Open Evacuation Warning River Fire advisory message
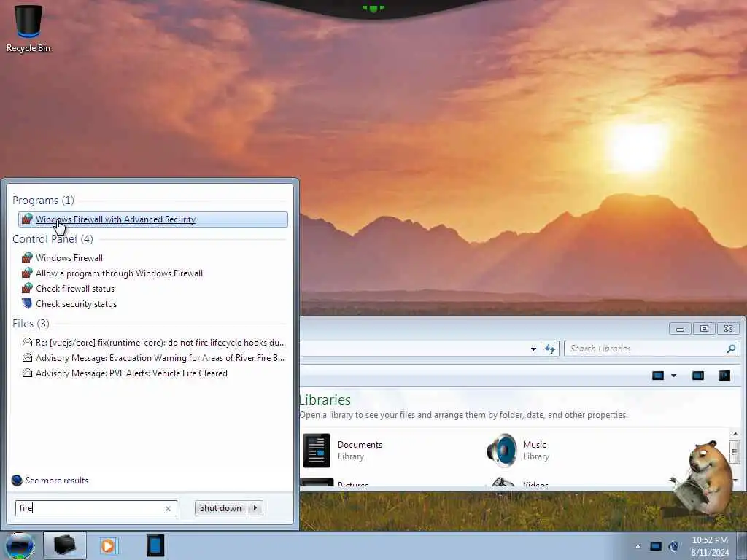Image resolution: width=747 pixels, height=560 pixels. pos(160,358)
